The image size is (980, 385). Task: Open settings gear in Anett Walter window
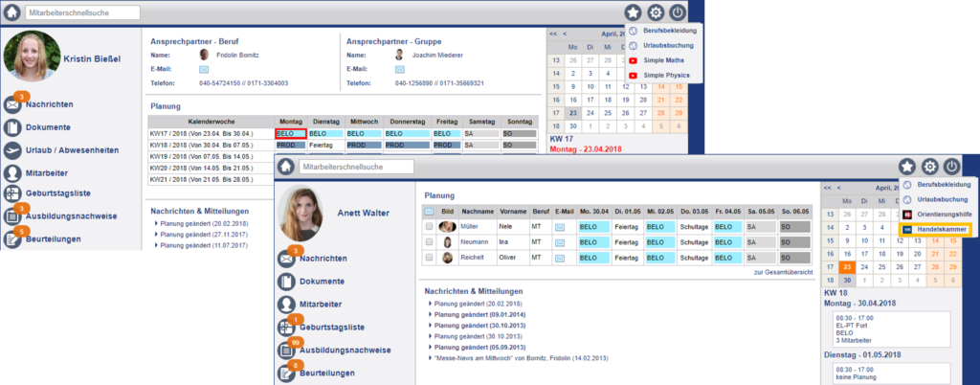929,167
